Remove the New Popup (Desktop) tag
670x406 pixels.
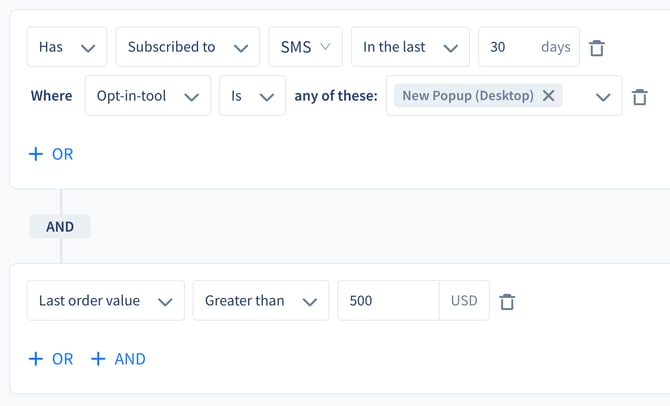click(549, 95)
